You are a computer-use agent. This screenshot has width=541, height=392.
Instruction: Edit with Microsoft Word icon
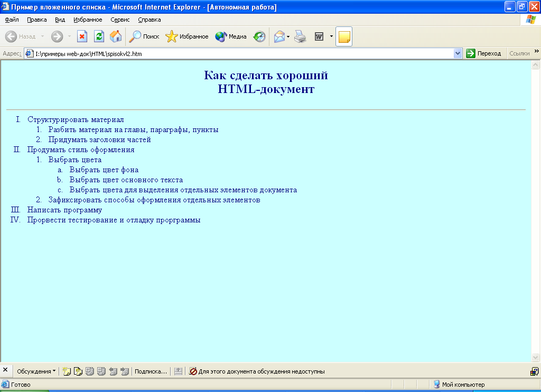tap(319, 36)
